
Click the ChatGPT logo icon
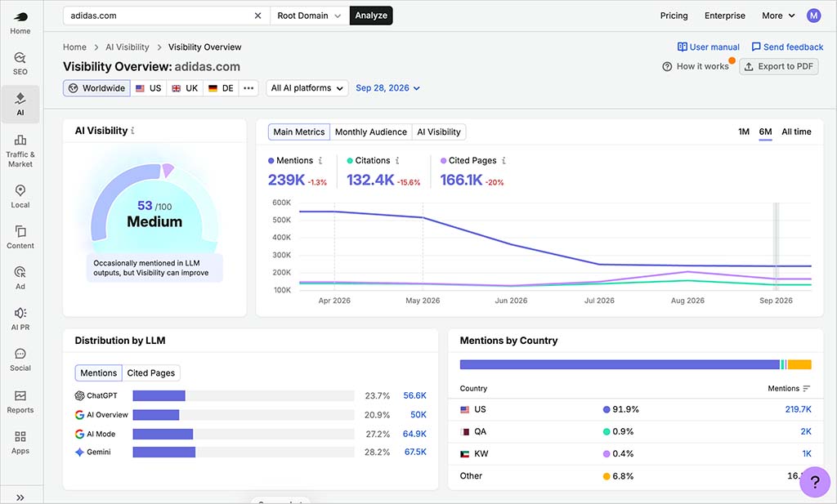click(79, 395)
